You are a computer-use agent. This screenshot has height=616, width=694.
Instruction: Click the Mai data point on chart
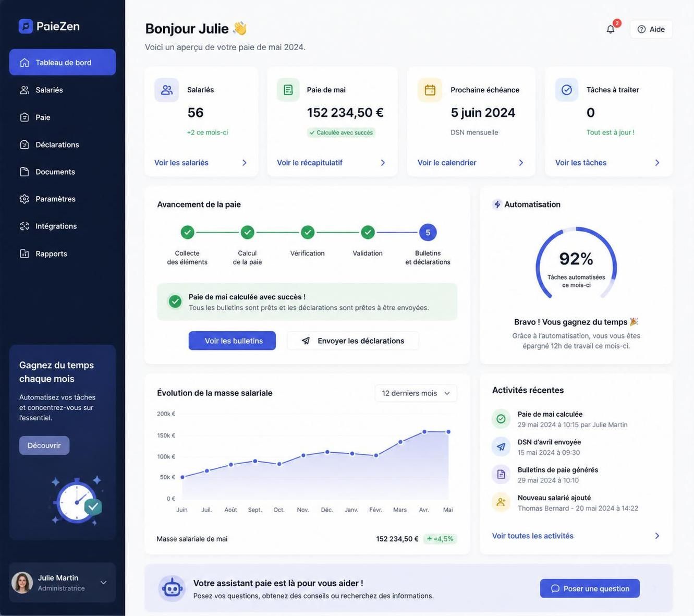[x=448, y=432]
